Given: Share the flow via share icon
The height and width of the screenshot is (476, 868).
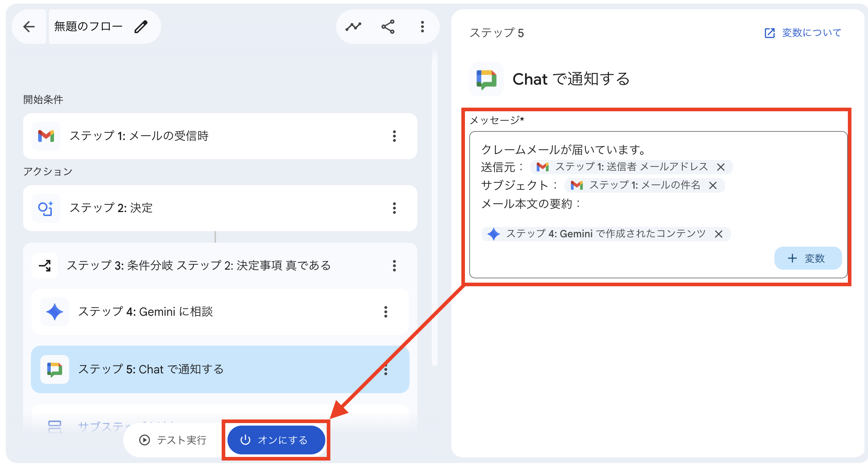Looking at the screenshot, I should (388, 27).
